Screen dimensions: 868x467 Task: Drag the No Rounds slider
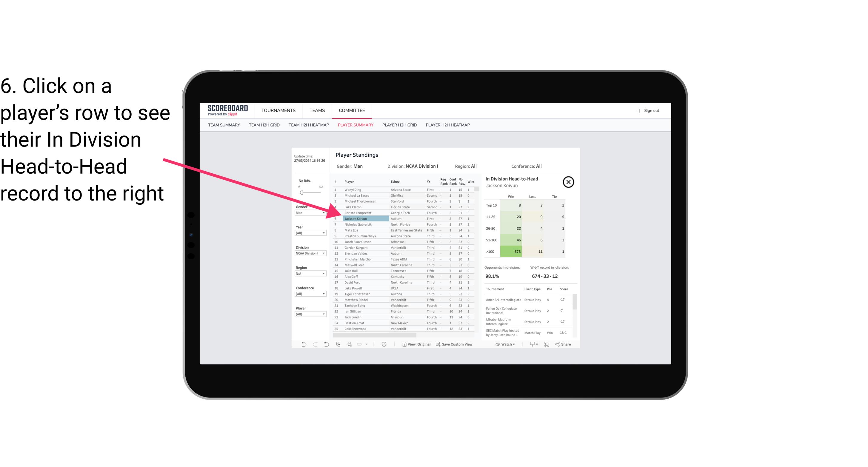pos(301,193)
